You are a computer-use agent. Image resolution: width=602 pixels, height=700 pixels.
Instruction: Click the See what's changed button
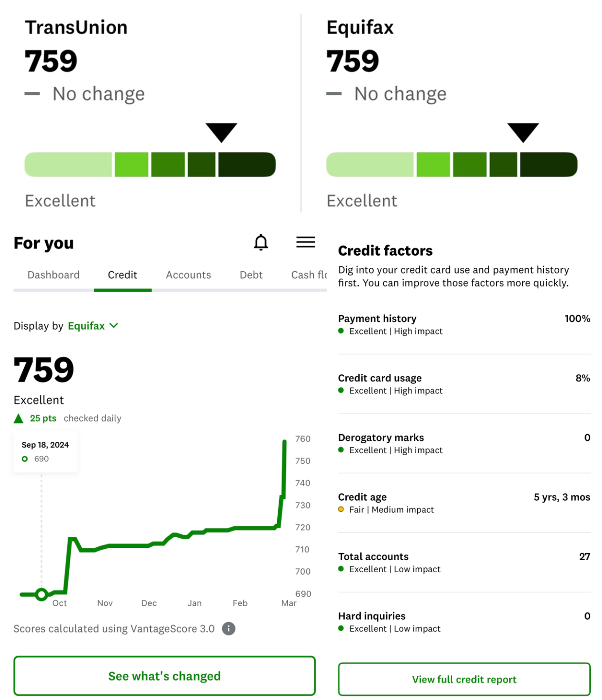[x=164, y=676]
